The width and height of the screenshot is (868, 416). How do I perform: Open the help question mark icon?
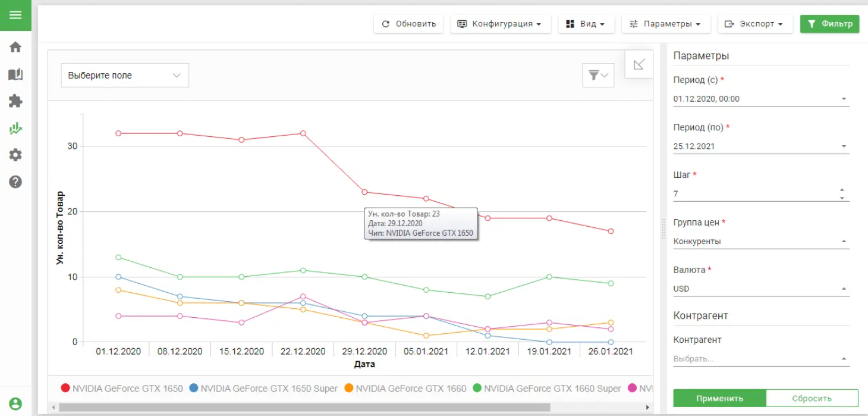click(x=15, y=182)
